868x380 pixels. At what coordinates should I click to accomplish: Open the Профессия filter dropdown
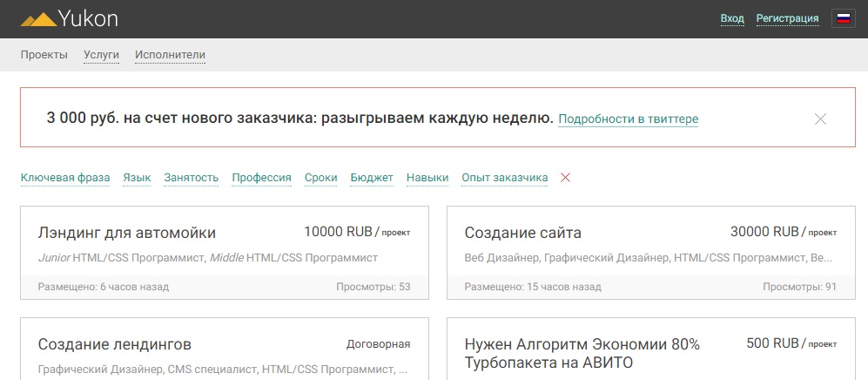(x=261, y=178)
